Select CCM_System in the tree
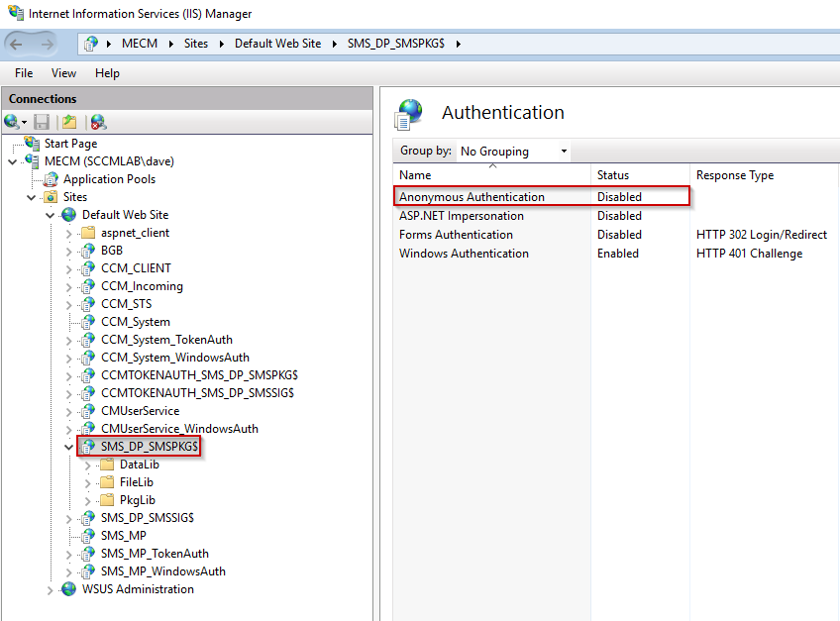 136,322
